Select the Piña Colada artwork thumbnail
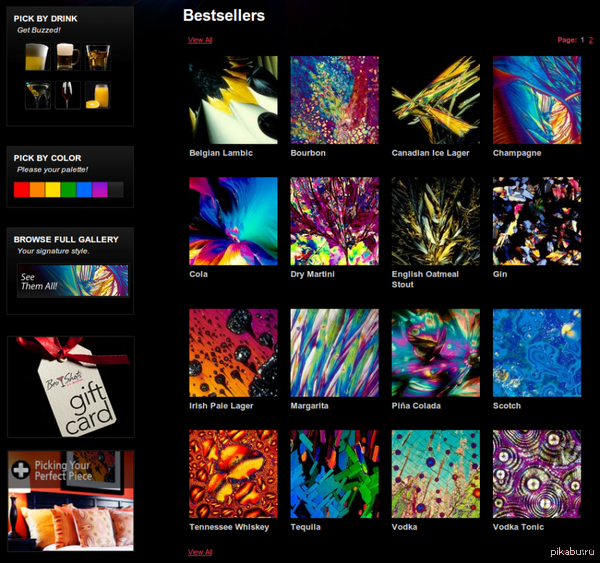The height and width of the screenshot is (563, 600). coord(435,353)
